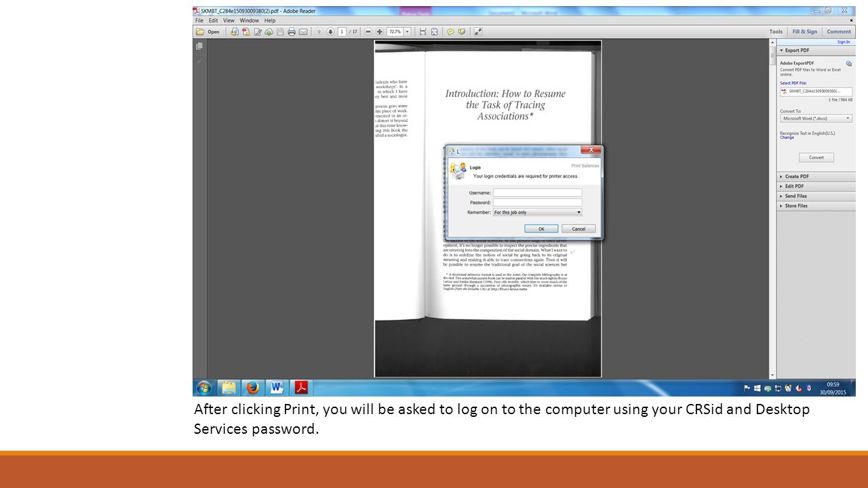Open the File menu
This screenshot has height=488, width=868.
click(x=199, y=20)
